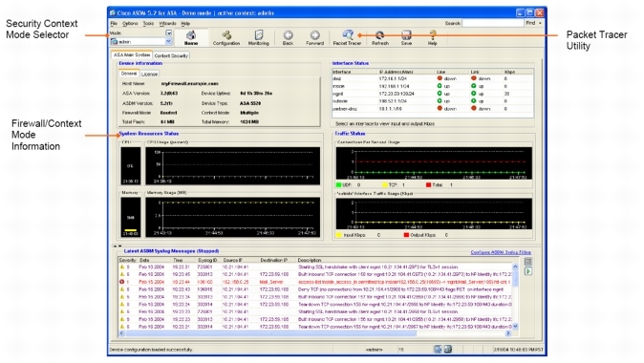644x363 pixels.
Task: Select the syslog row timed 19:23:21
Action: click(315, 327)
